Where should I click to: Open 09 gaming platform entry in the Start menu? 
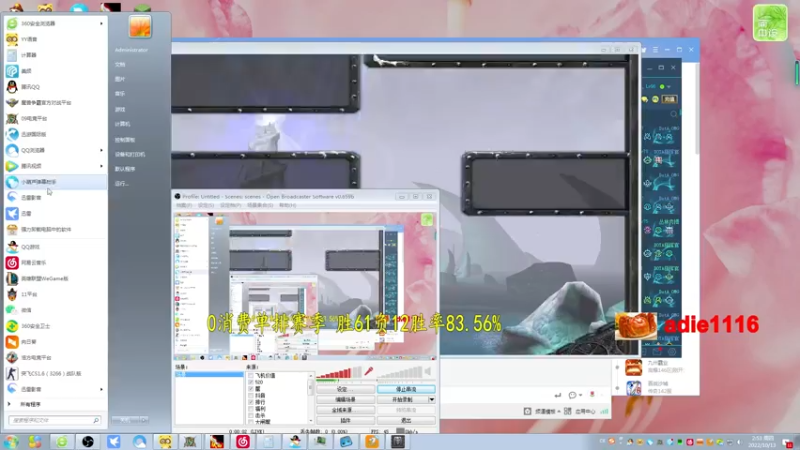point(54,118)
